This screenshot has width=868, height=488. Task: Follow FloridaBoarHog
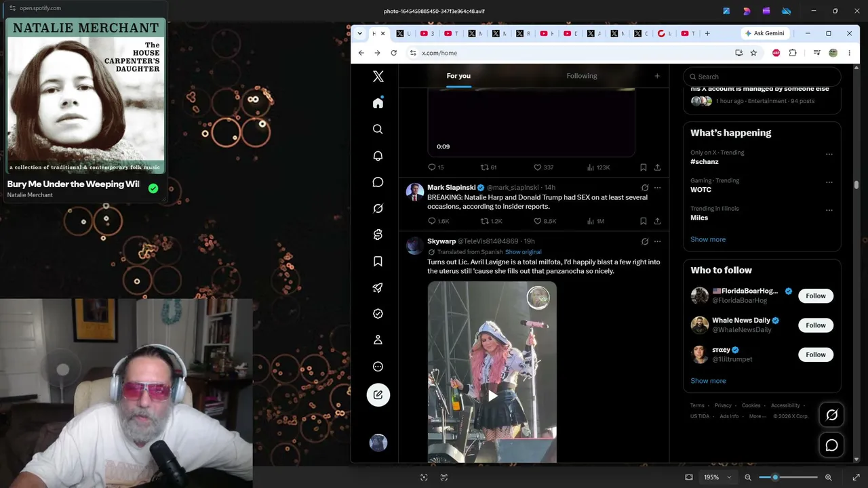816,296
